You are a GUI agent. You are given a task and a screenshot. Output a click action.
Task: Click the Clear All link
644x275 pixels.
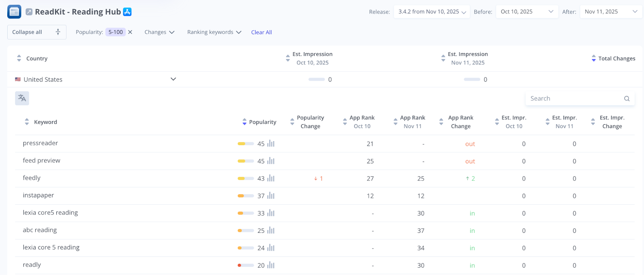(262, 32)
